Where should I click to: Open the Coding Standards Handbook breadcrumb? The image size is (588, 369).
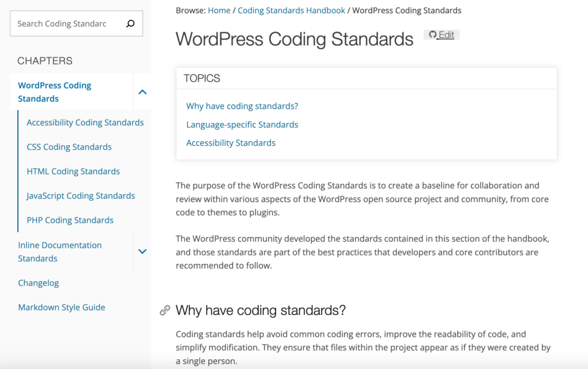tap(291, 10)
